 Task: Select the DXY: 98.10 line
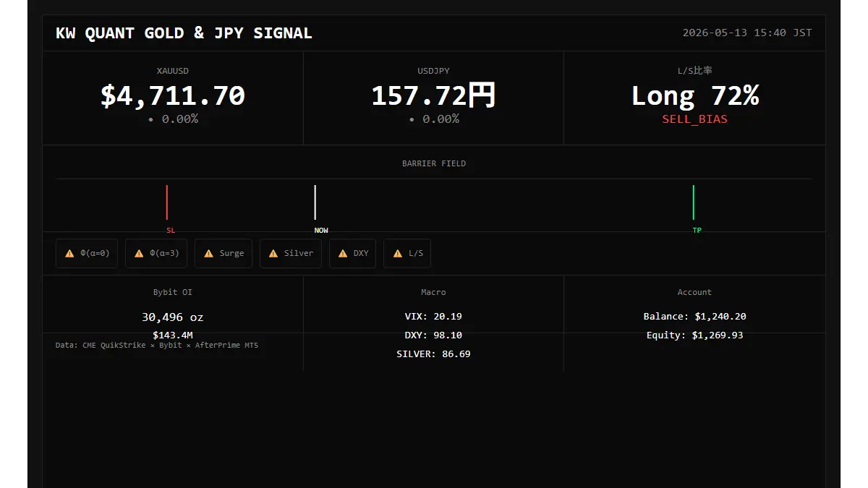[433, 335]
